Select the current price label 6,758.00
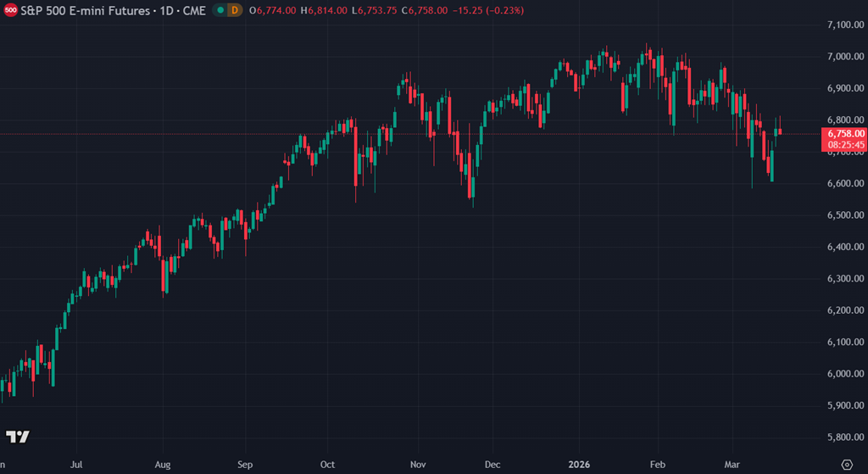 [844, 133]
